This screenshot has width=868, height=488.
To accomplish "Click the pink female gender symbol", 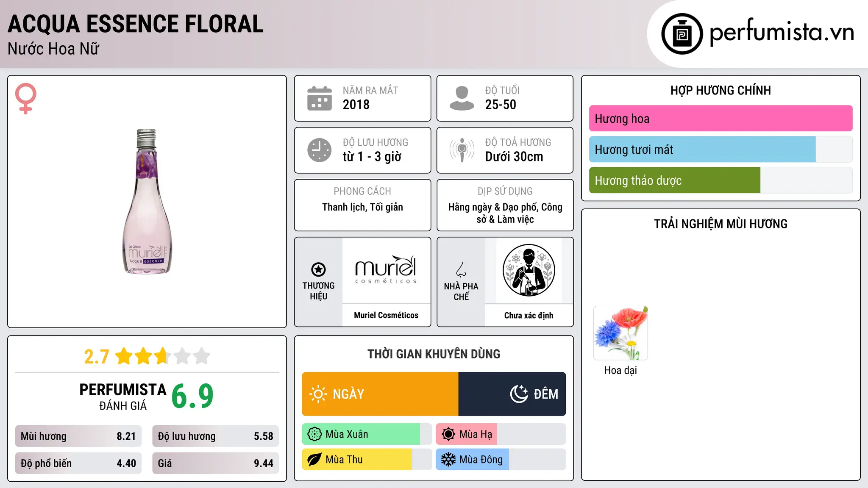I will click(26, 98).
